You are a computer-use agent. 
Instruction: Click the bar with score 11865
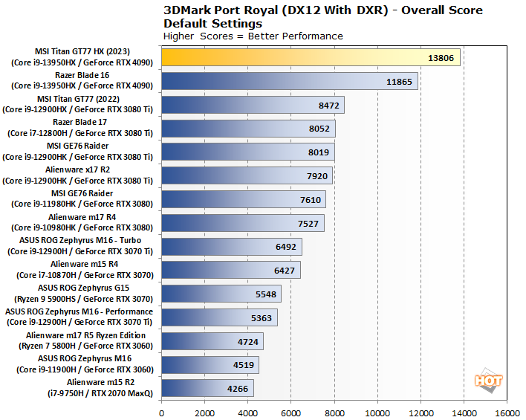click(x=290, y=81)
